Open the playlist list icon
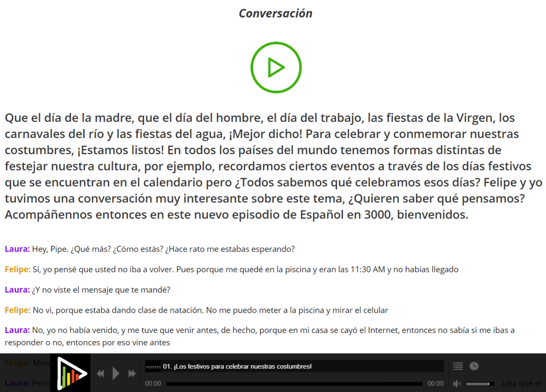The width and height of the screenshot is (546, 392). [458, 366]
